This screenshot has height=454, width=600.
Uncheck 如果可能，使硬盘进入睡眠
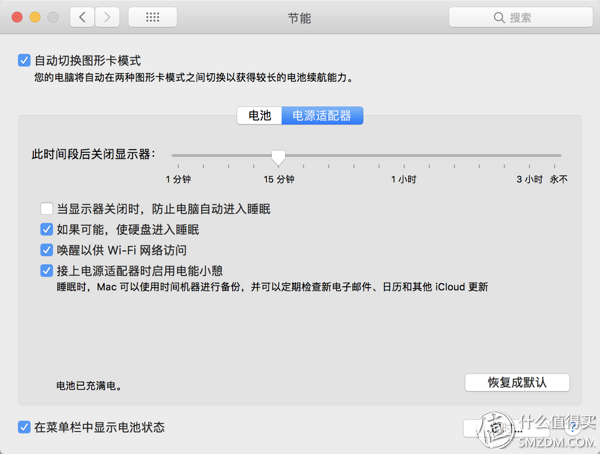point(46,230)
